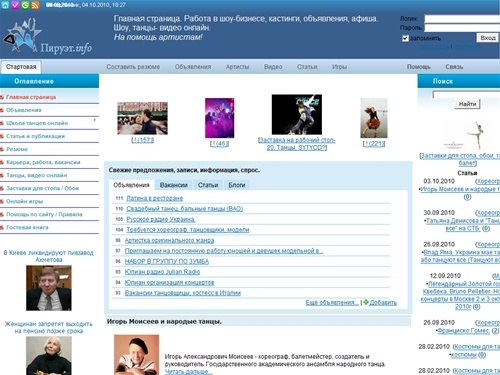Open news about Киев пивзавод Ахметова
Viewport: 500px width, 375px height.
click(x=49, y=256)
